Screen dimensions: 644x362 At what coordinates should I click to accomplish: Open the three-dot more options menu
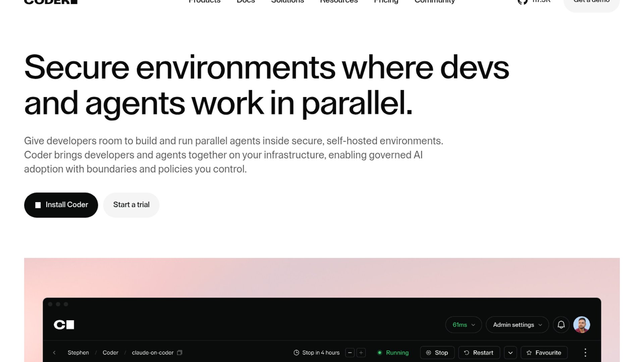585,353
